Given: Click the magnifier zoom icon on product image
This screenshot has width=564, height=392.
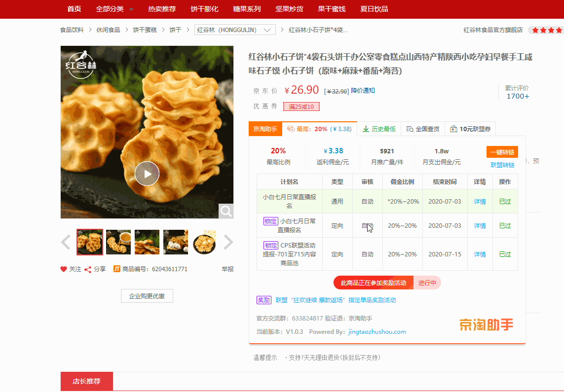Looking at the screenshot, I should (226, 211).
